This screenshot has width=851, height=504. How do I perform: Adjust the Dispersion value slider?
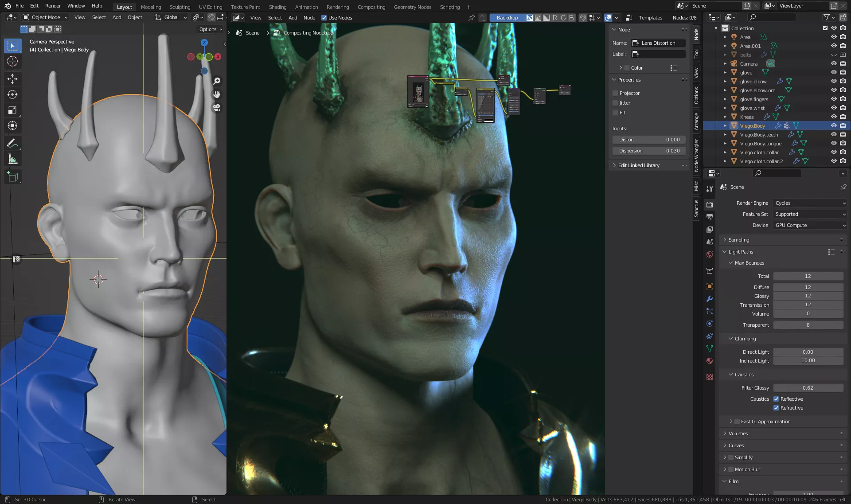click(x=649, y=151)
